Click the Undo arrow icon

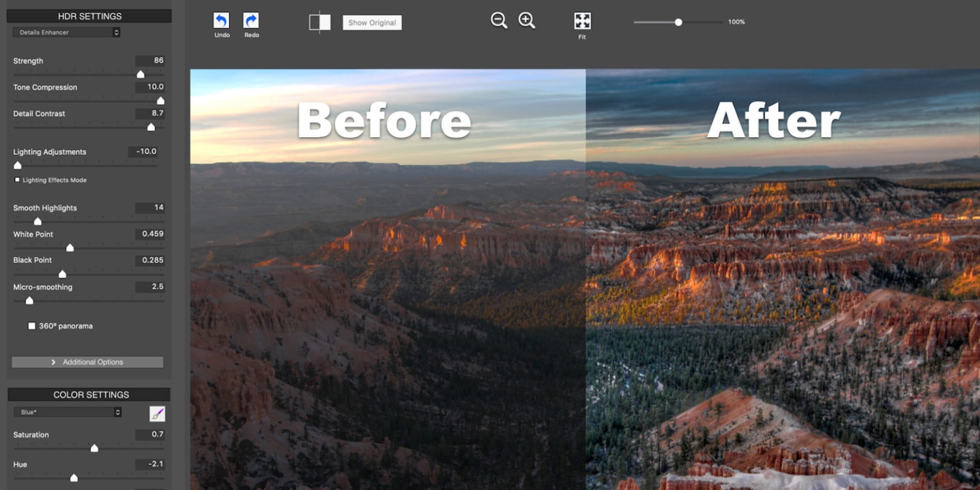(221, 21)
